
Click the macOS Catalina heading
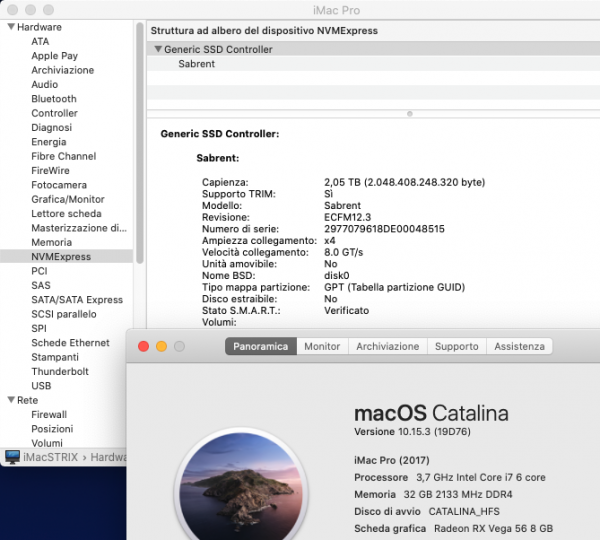pos(431,413)
